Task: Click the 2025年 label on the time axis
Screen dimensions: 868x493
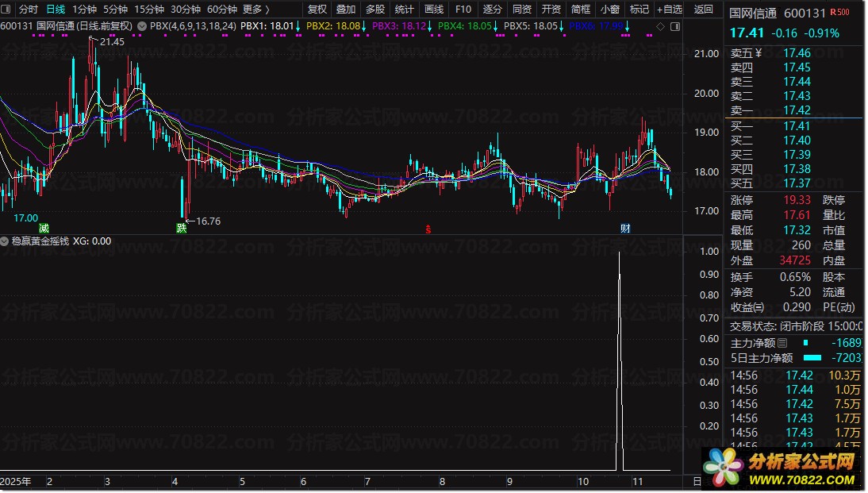Action: coord(16,482)
